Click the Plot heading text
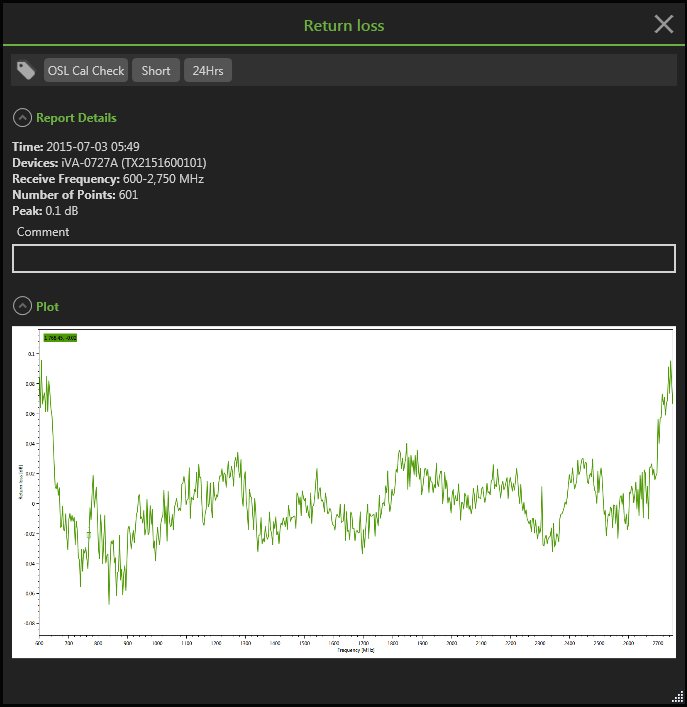The image size is (687, 707). (x=48, y=306)
